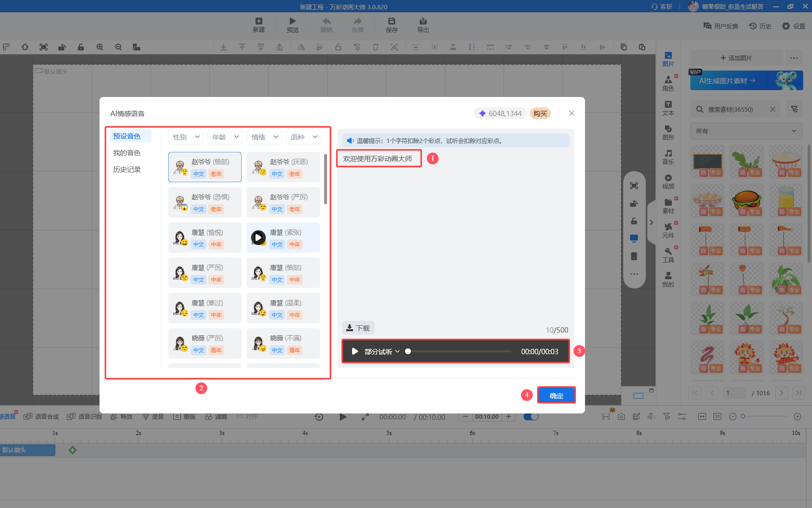Open the 素材 (Material) sidebar panel
The width and height of the screenshot is (812, 508).
coord(668,206)
